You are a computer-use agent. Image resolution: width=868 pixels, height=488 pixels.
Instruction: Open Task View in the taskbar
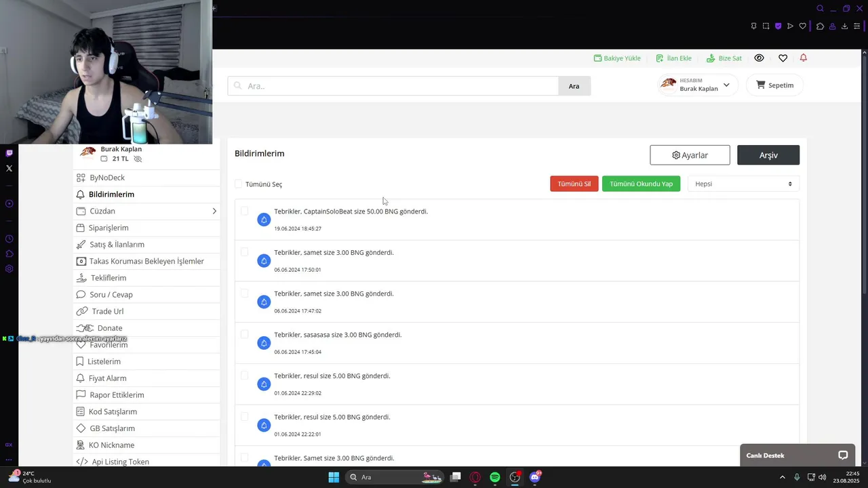(x=456, y=477)
